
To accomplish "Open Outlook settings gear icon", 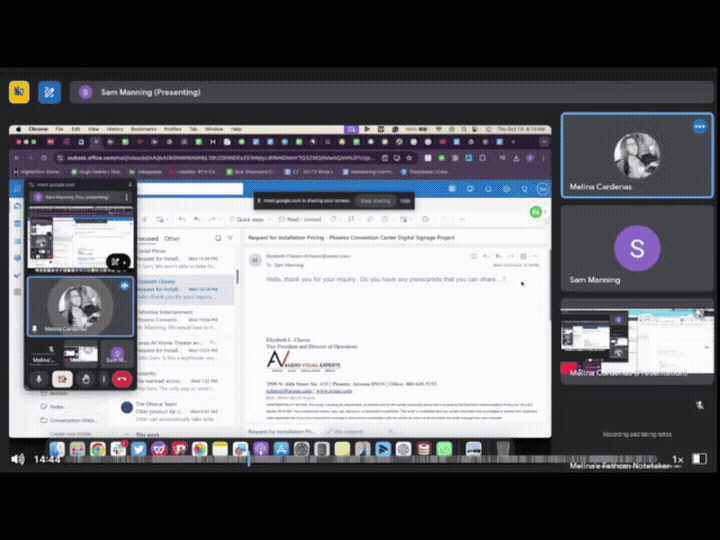I will pyautogui.click(x=506, y=189).
